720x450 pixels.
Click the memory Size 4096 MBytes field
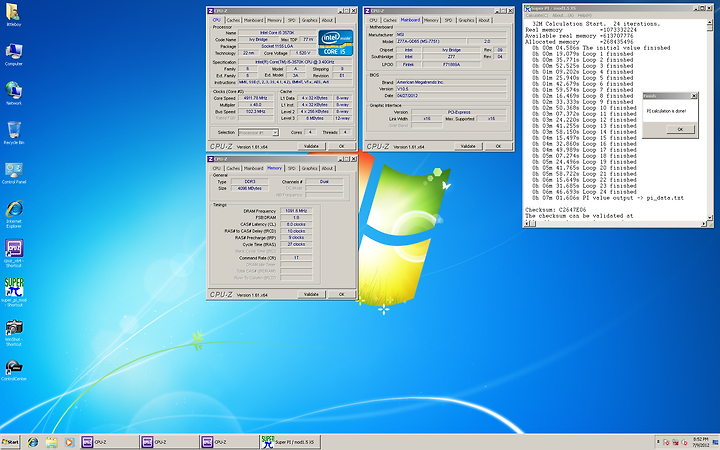point(250,188)
